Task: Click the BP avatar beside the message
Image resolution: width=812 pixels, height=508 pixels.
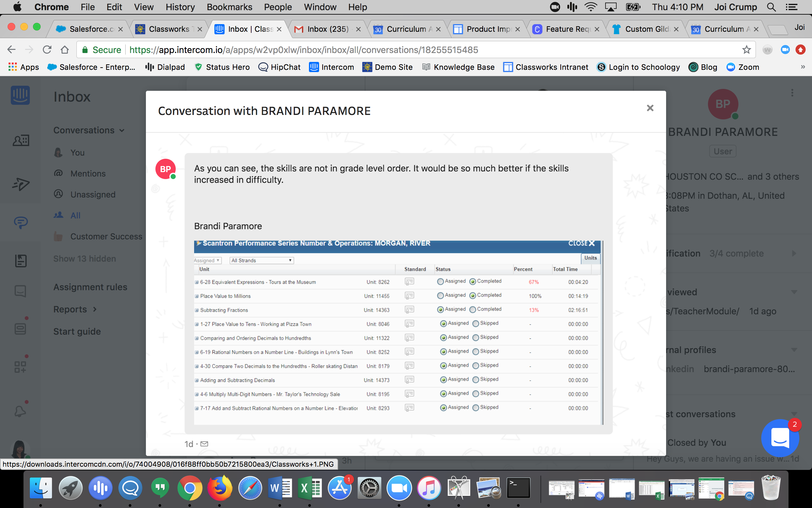Action: click(166, 169)
